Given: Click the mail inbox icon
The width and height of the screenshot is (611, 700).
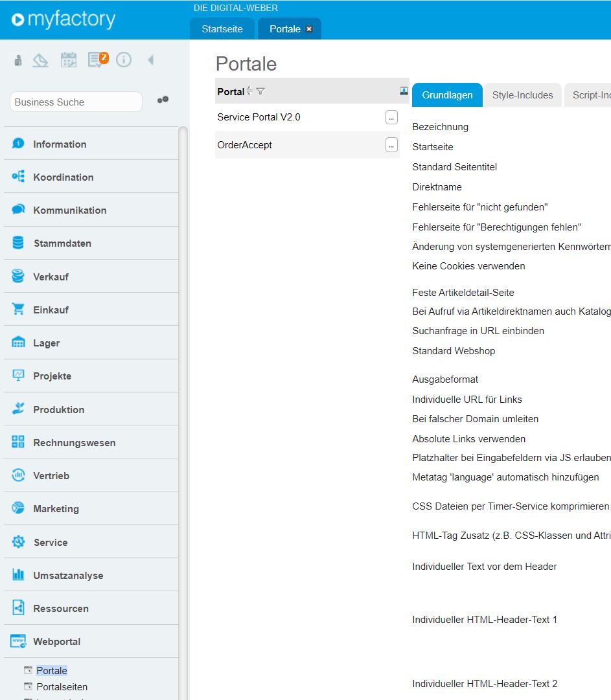Looking at the screenshot, I should pyautogui.click(x=41, y=60).
